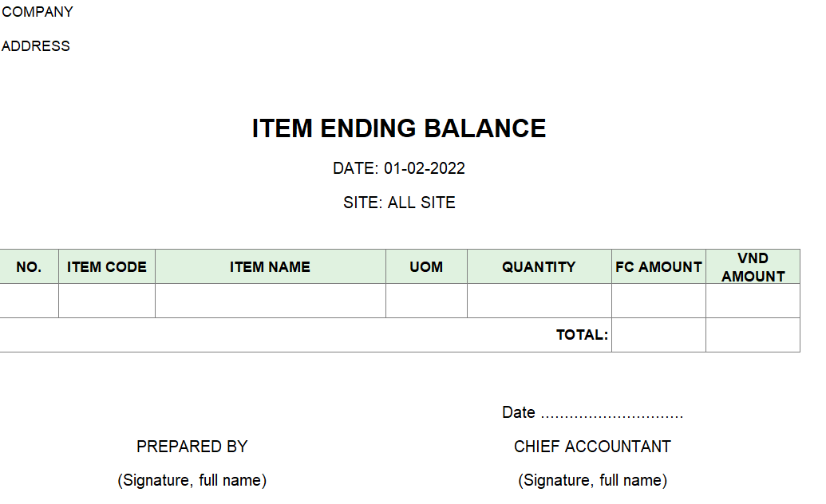
Task: Select the FC AMOUNT column header
Action: [658, 266]
